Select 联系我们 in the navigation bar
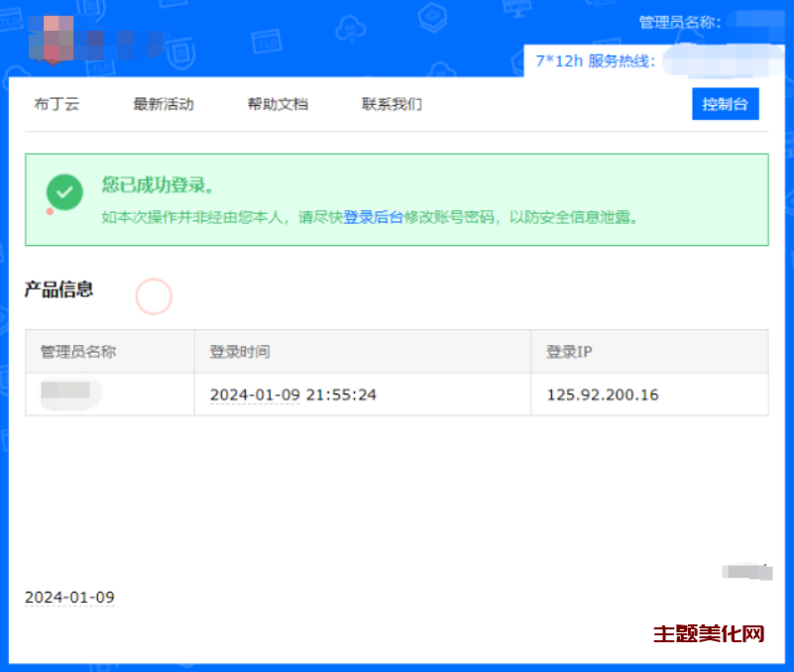Screen dimensions: 794x672 coord(392,104)
